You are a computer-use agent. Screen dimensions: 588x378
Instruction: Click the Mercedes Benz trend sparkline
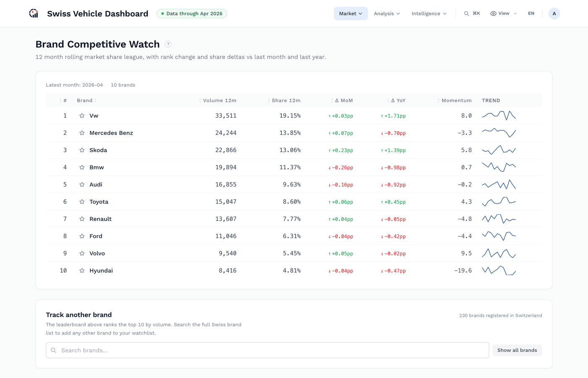[499, 133]
